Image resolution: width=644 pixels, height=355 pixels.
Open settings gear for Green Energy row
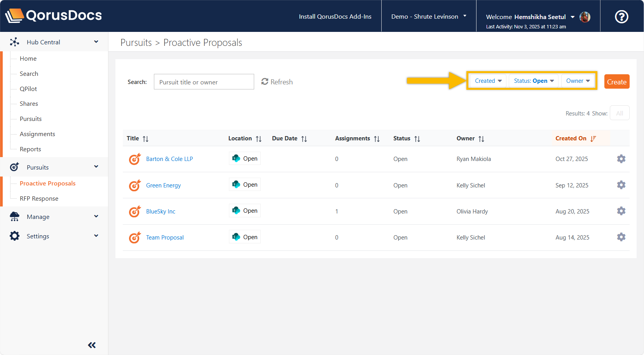point(621,185)
